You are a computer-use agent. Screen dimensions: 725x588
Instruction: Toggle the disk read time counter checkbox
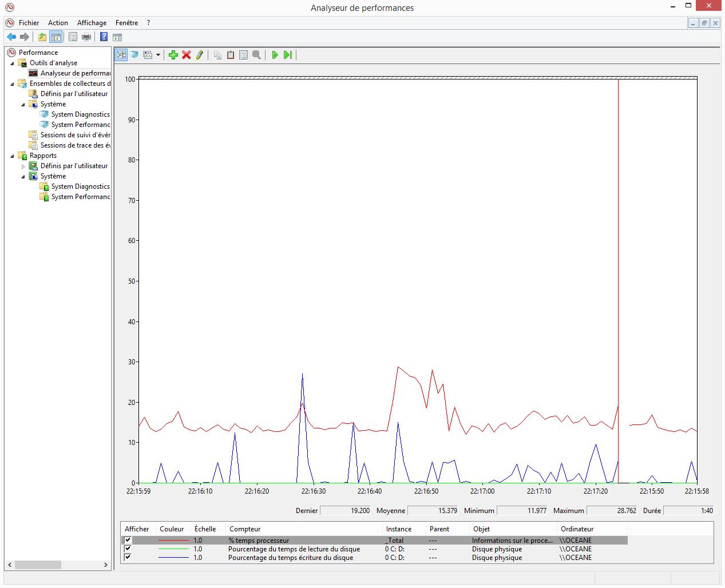click(128, 549)
